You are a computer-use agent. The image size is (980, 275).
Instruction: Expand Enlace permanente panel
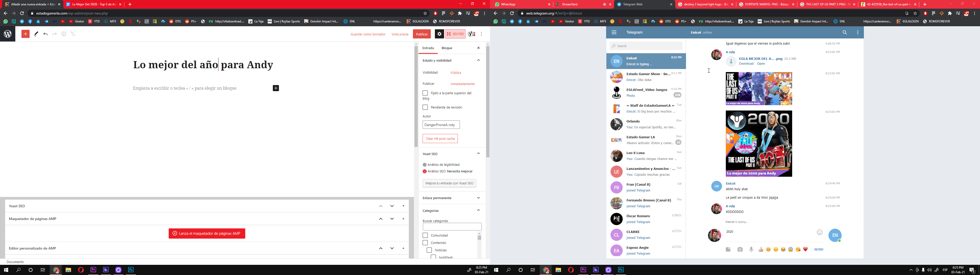(478, 198)
